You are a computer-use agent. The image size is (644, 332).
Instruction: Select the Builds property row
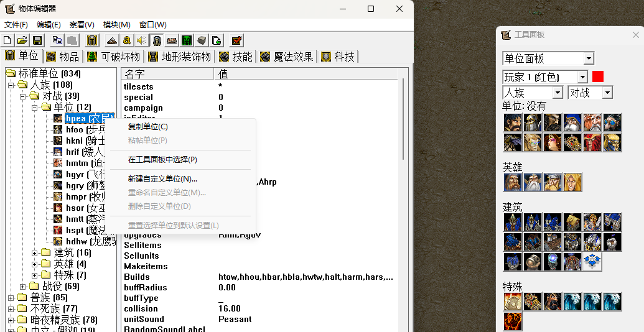[x=260, y=277]
